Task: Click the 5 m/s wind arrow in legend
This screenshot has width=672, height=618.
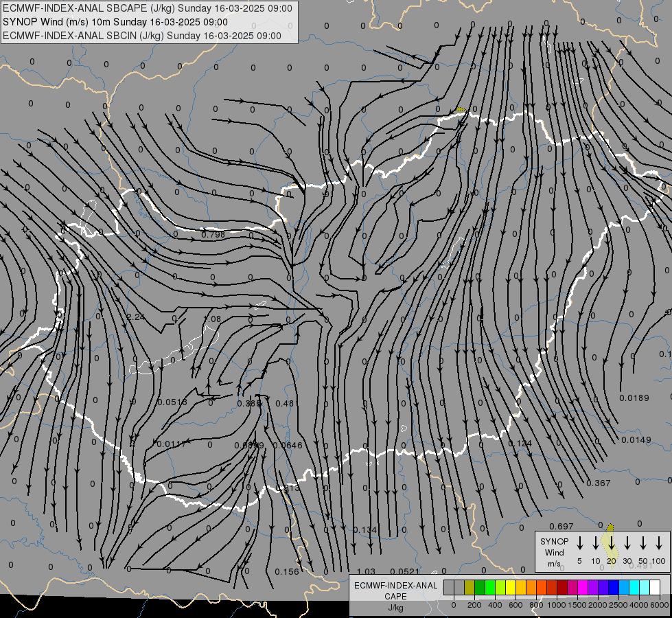Action: coord(579,543)
